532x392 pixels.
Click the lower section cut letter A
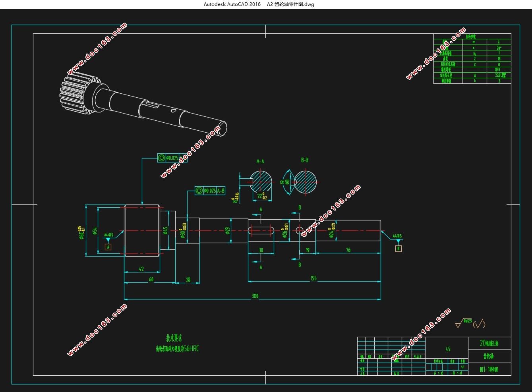[261, 267]
